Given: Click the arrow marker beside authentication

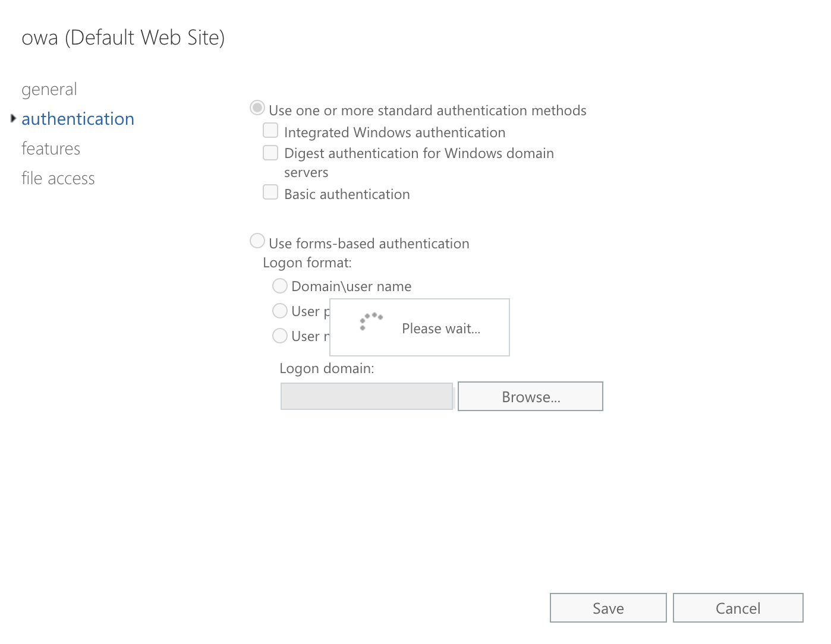Looking at the screenshot, I should [13, 118].
